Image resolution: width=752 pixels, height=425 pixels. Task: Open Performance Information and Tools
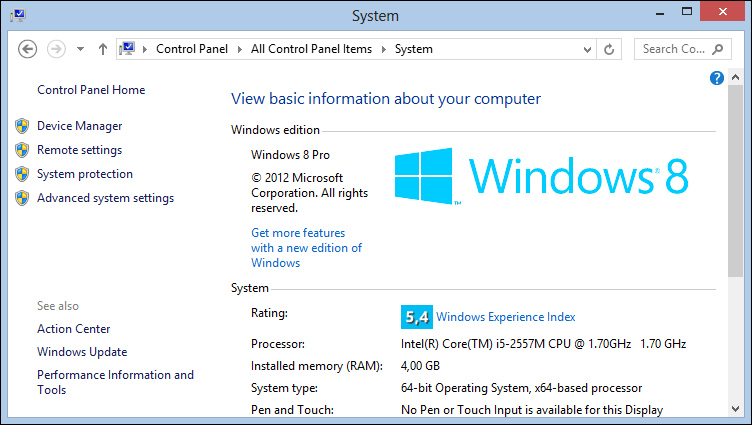coord(115,382)
